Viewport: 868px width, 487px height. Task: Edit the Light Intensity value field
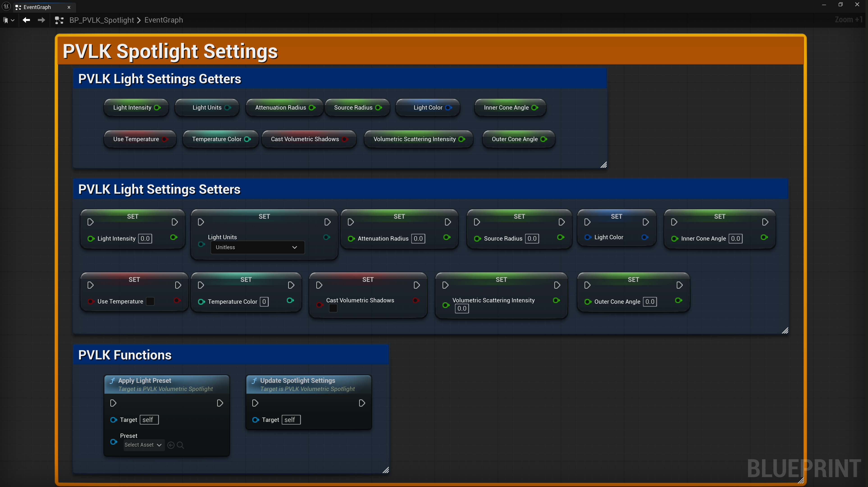(x=145, y=239)
